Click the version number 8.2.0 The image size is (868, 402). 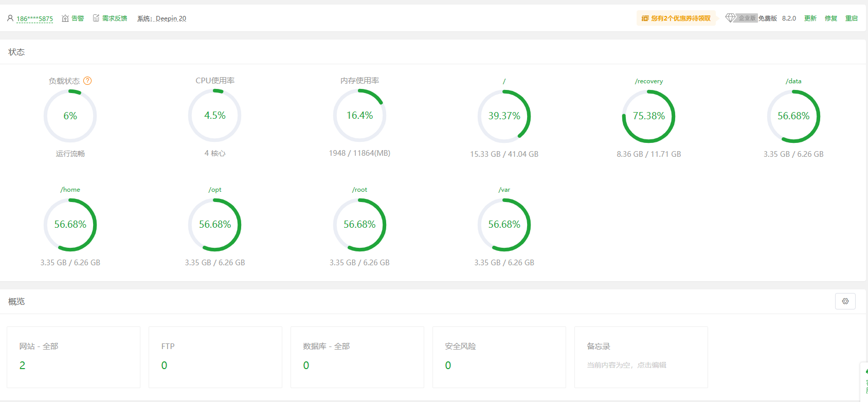[789, 18]
